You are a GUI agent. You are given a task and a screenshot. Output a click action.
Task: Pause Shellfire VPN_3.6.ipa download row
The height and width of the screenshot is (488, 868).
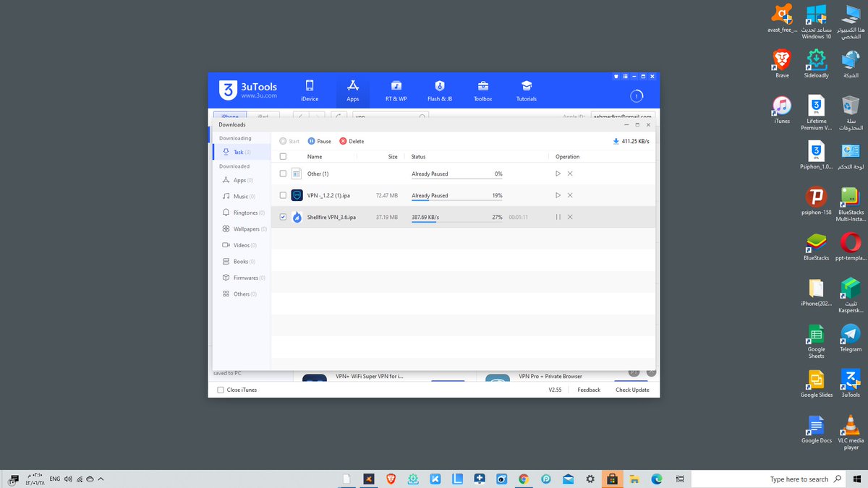pos(558,217)
